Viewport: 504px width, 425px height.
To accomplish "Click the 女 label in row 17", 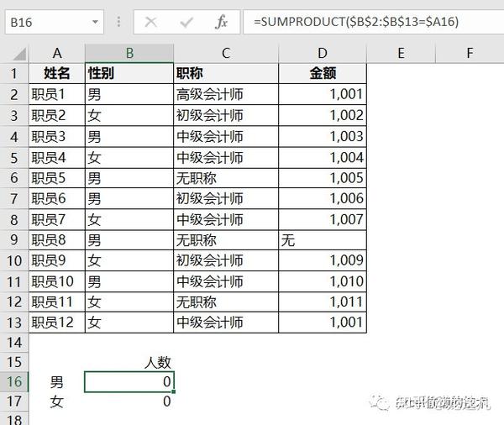I will 57,401.
